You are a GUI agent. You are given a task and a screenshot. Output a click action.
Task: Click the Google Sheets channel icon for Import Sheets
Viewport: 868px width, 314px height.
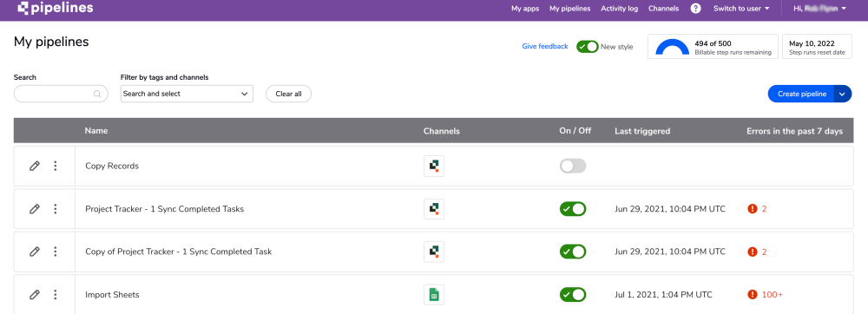(x=434, y=295)
